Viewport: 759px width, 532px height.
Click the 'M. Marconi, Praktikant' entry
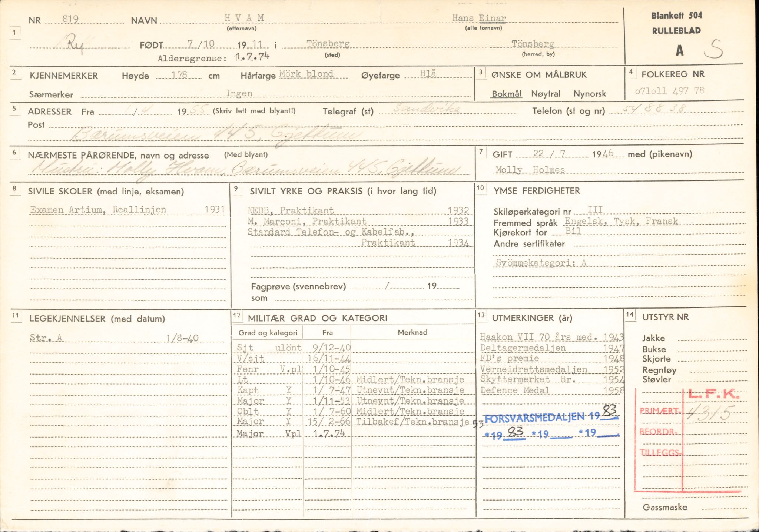307,222
